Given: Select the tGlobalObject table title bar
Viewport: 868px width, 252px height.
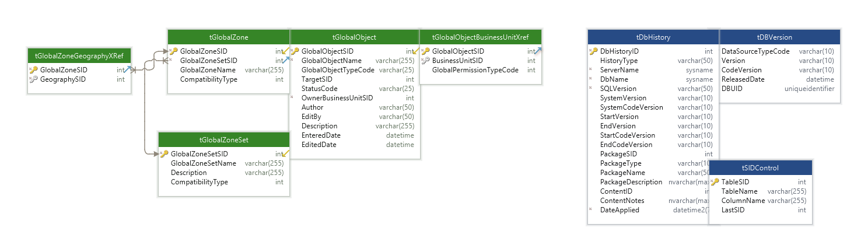Looking at the screenshot, I should (354, 37).
